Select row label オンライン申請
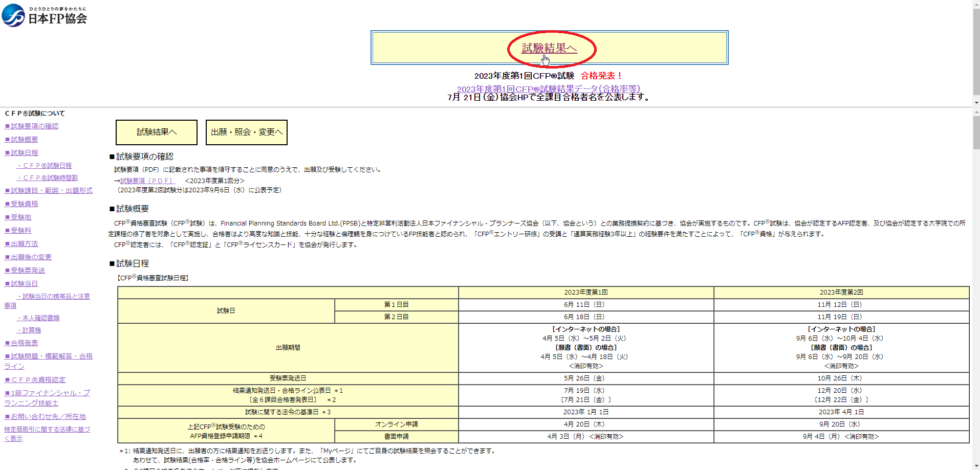This screenshot has width=980, height=470. [x=396, y=424]
